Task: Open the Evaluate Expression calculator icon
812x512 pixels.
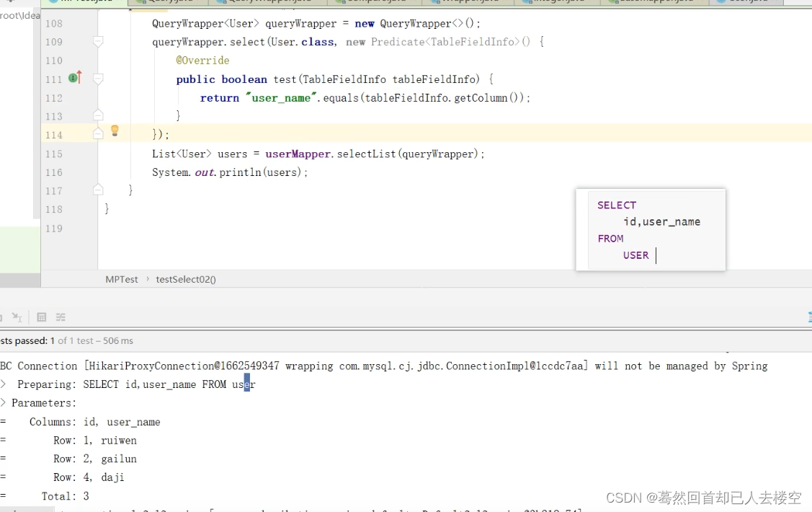Action: coord(42,317)
